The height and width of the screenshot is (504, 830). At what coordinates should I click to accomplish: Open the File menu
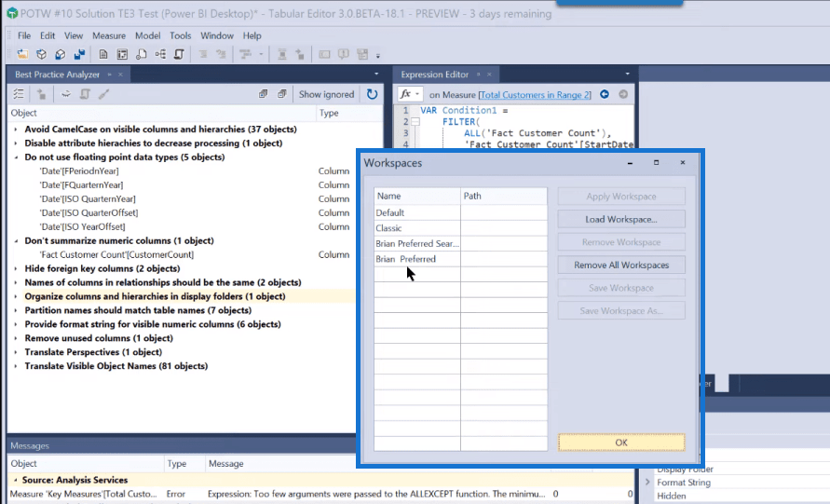(x=24, y=35)
